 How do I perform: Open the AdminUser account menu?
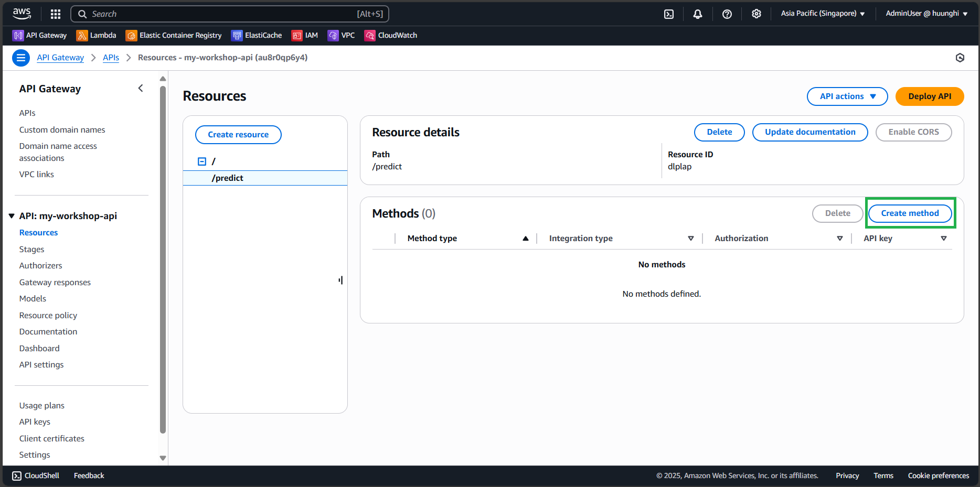click(x=926, y=14)
